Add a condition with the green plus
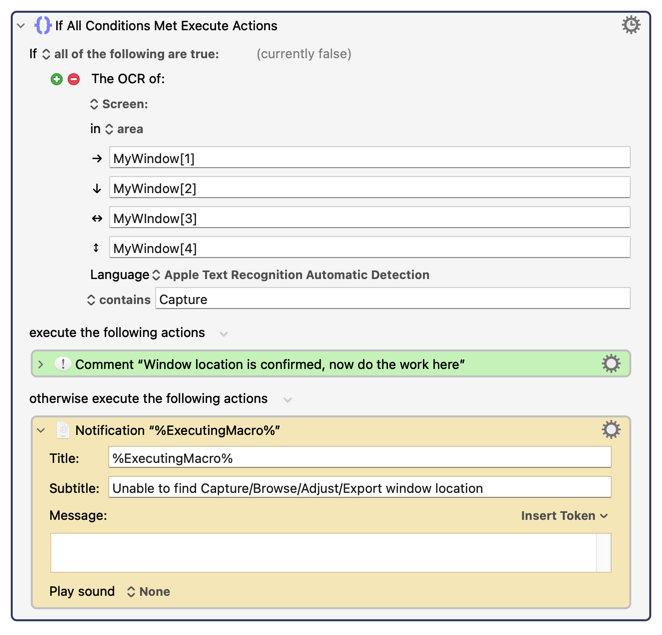The height and width of the screenshot is (635, 662). click(x=57, y=79)
